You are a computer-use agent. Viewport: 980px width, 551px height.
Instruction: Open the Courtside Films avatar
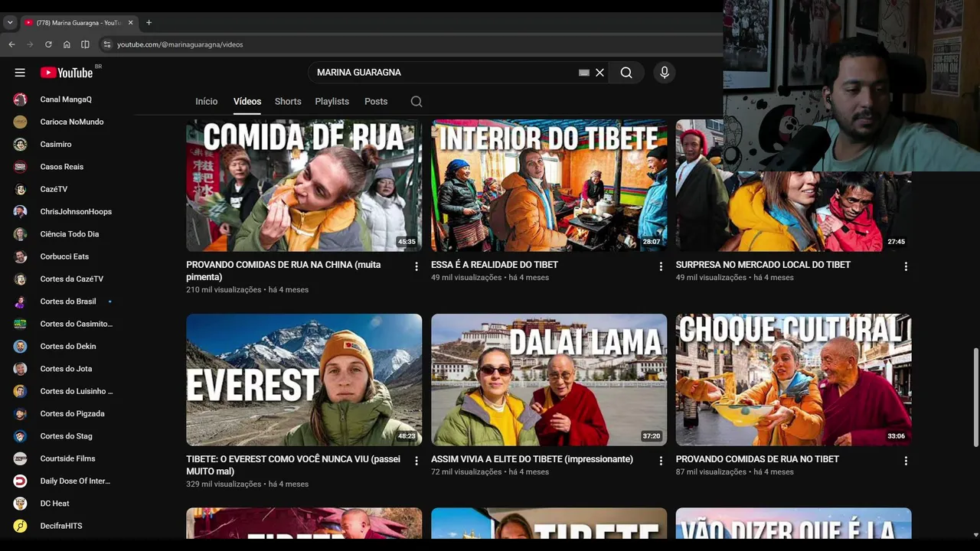[21, 458]
